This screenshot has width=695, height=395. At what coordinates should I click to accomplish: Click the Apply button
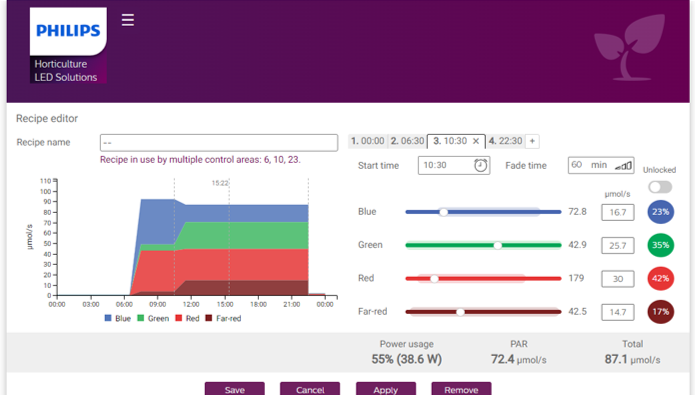(386, 389)
